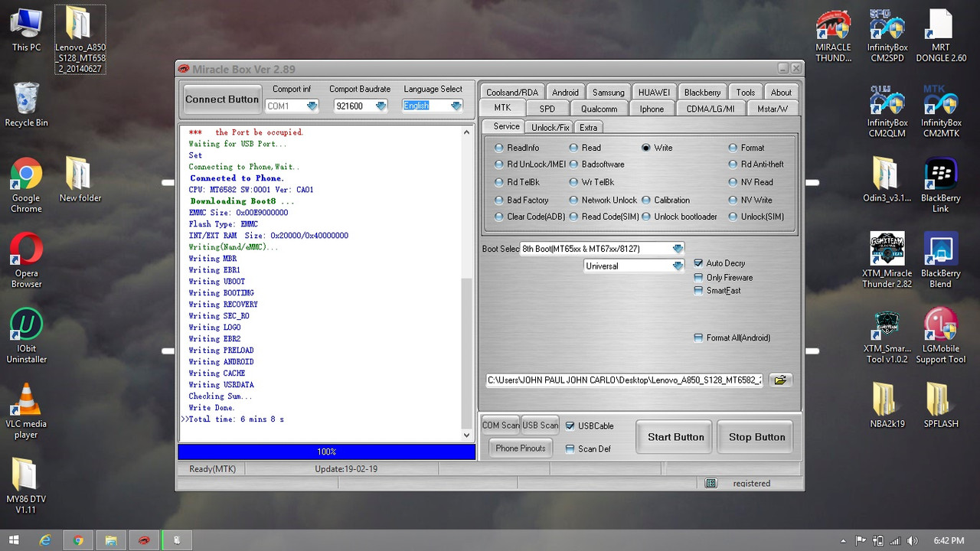Launch InfinityBox CM2MTK shortcut

(941, 112)
